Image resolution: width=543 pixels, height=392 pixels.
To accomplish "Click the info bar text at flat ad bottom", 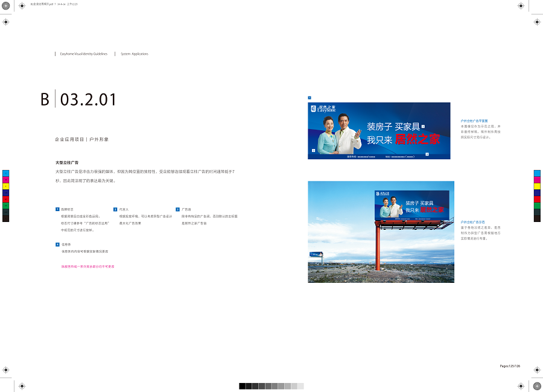I will tap(381, 157).
